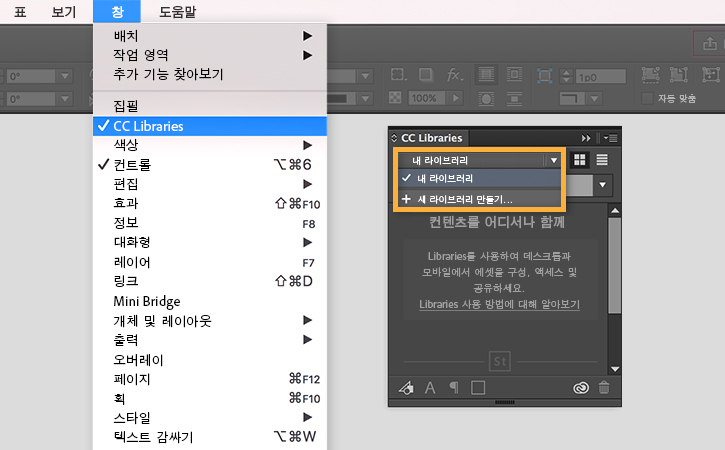Click the fill frame proportionally icon
The width and height of the screenshot is (725, 450).
[x=651, y=74]
